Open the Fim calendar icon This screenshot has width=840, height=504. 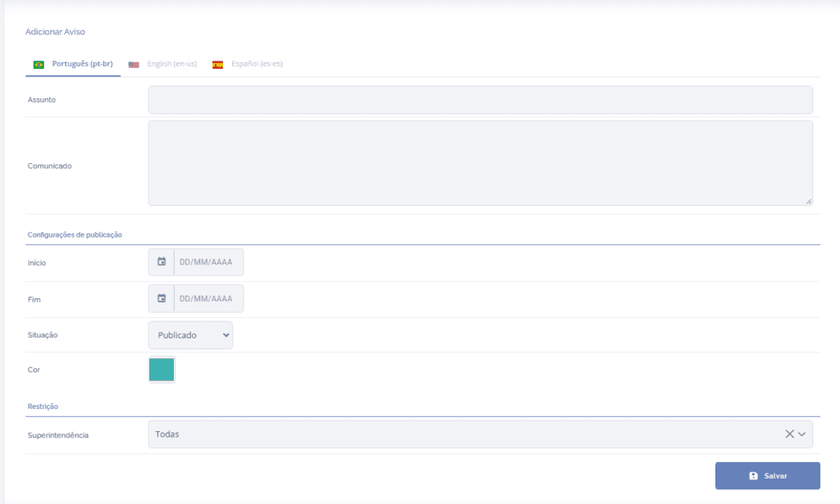(x=162, y=298)
